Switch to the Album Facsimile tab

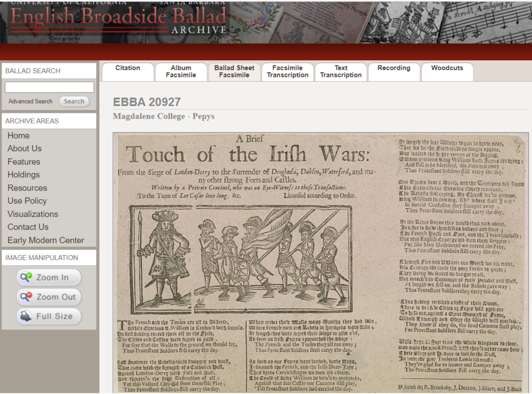click(181, 72)
